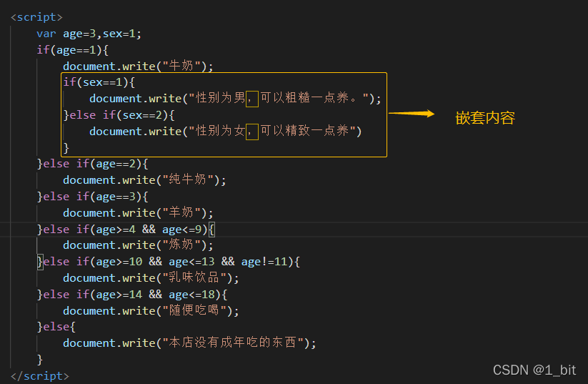
Task: Click the document.write("羊奶") line
Action: [x=138, y=213]
